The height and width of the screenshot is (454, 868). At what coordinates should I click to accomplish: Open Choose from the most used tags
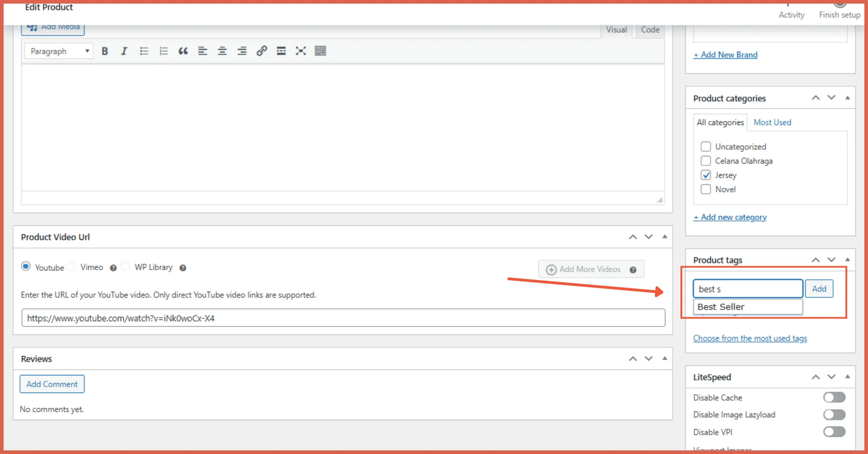tap(750, 338)
